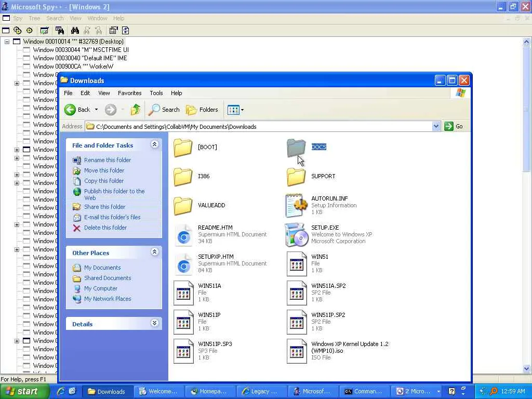Click Spy++ Properties toolbar icon
The width and height of the screenshot is (532, 399).
(113, 31)
